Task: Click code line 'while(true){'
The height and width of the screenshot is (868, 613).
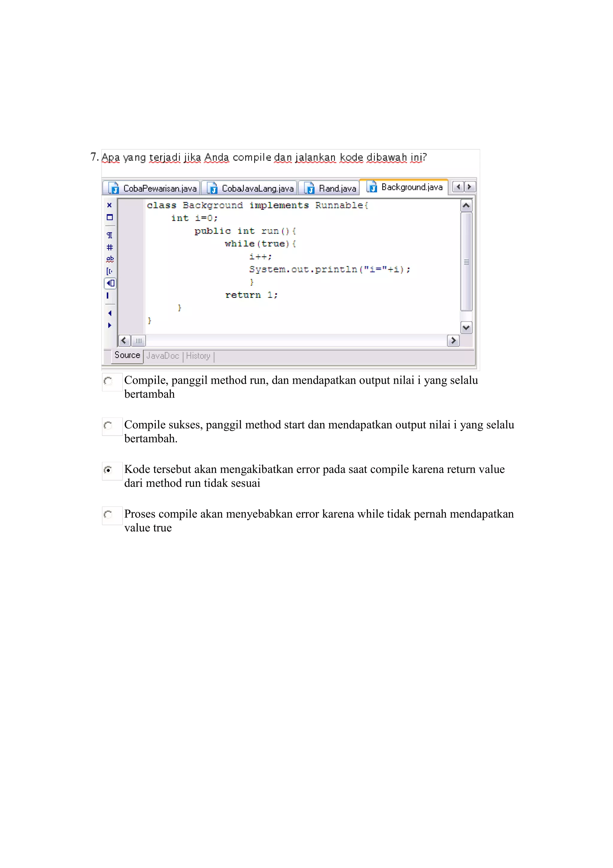Action: [261, 244]
